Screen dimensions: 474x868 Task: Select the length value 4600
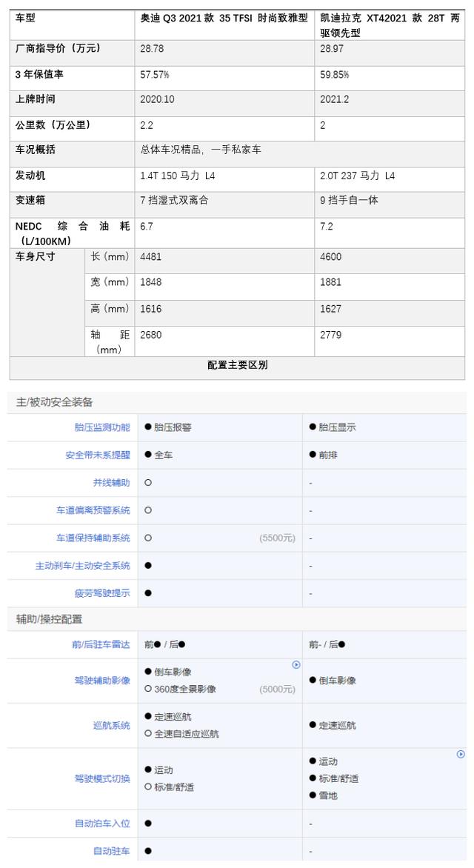(x=330, y=257)
